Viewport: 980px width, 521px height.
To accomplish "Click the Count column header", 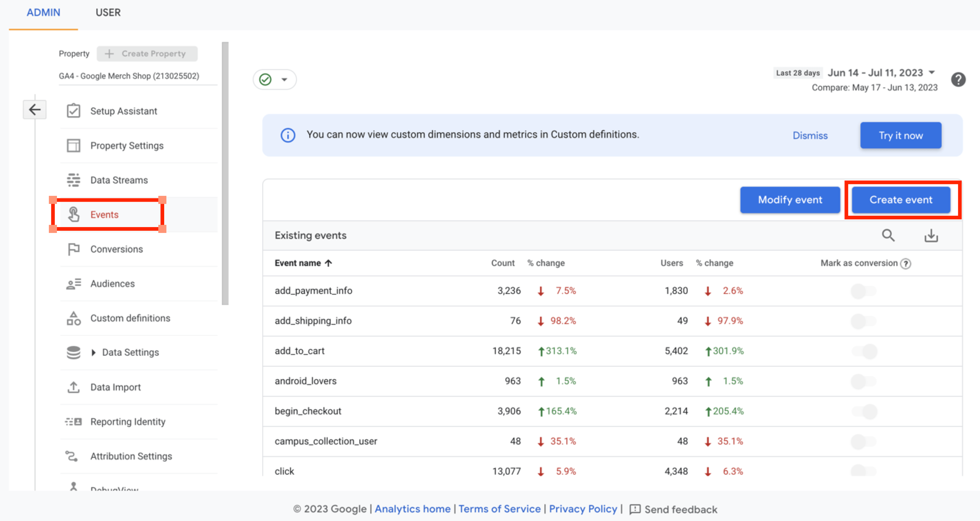I will (x=502, y=263).
